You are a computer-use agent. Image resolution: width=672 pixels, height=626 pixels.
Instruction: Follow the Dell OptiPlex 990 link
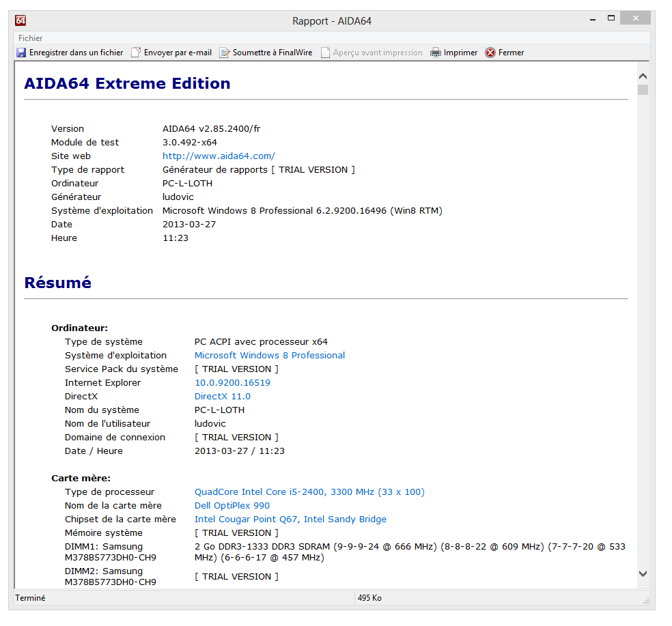pyautogui.click(x=232, y=506)
